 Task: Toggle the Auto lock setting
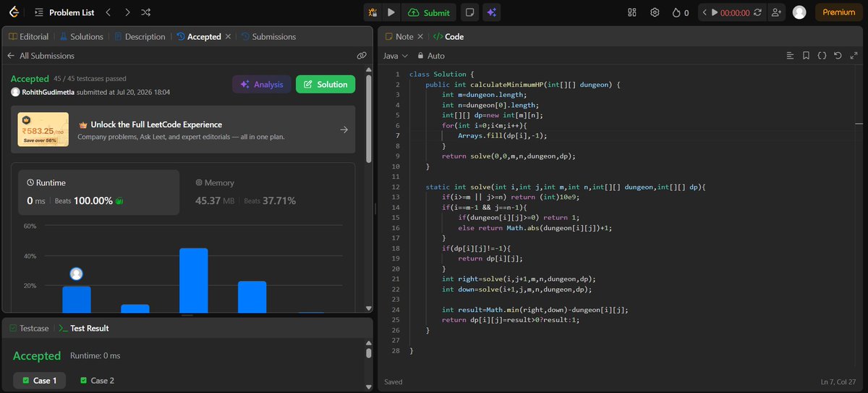coord(431,56)
